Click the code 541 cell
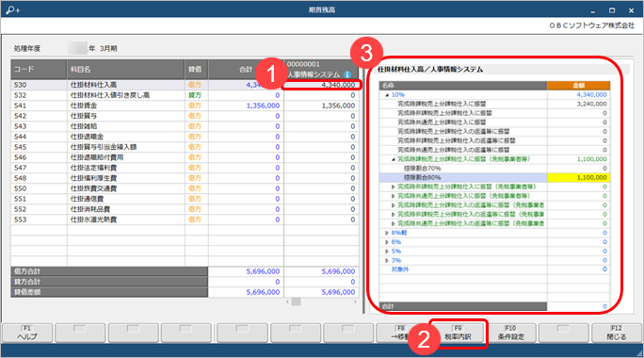This screenshot has width=644, height=358. click(x=39, y=106)
